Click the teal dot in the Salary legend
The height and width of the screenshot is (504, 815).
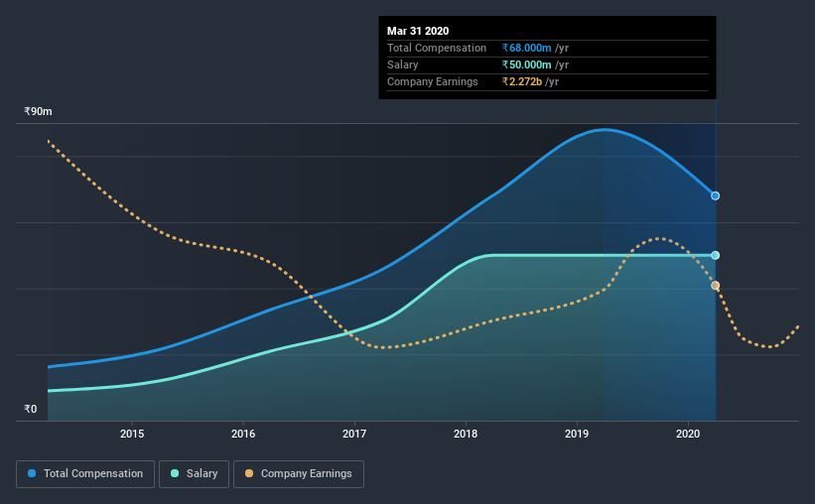click(x=175, y=473)
